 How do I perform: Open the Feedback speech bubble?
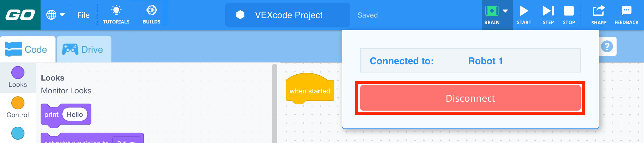click(x=626, y=15)
